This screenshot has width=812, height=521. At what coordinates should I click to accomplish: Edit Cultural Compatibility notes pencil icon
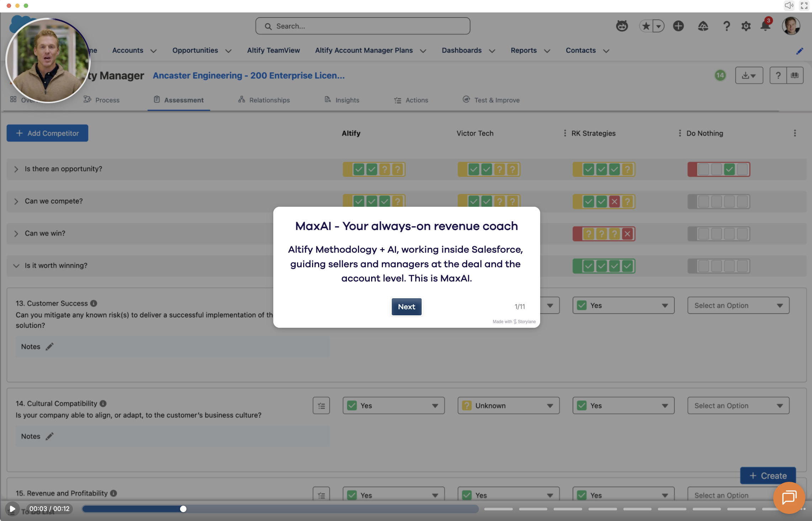[49, 436]
